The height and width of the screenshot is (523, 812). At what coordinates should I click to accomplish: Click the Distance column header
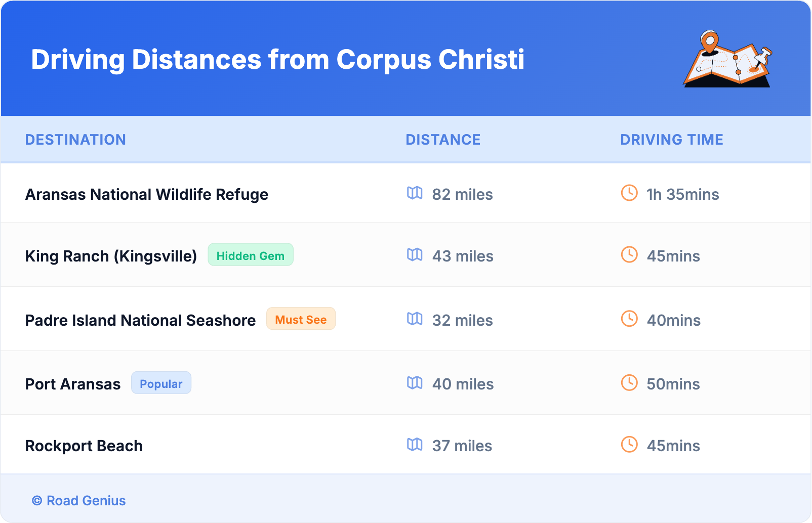pyautogui.click(x=443, y=140)
